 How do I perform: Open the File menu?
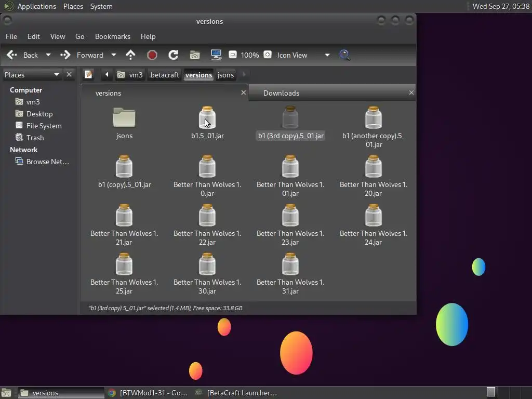click(11, 36)
